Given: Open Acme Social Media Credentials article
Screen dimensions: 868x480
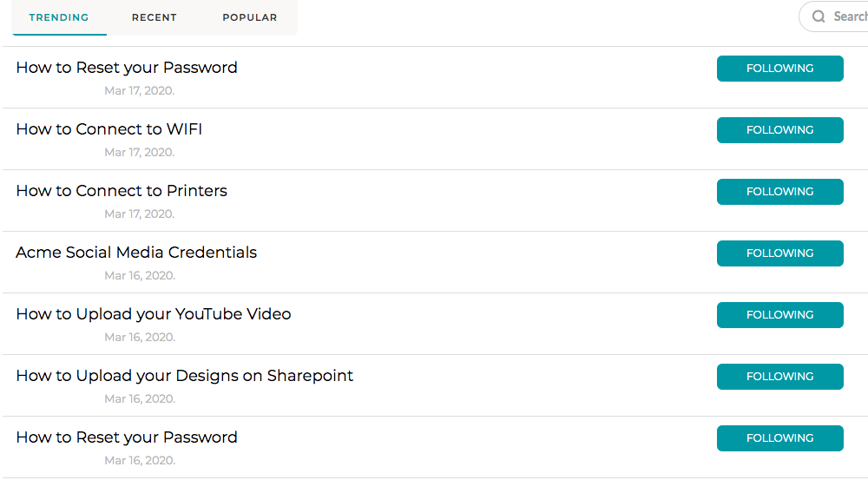Looking at the screenshot, I should click(136, 253).
